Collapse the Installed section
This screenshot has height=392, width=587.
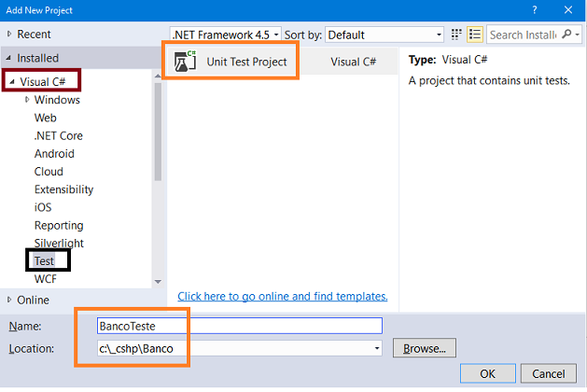[x=8, y=58]
